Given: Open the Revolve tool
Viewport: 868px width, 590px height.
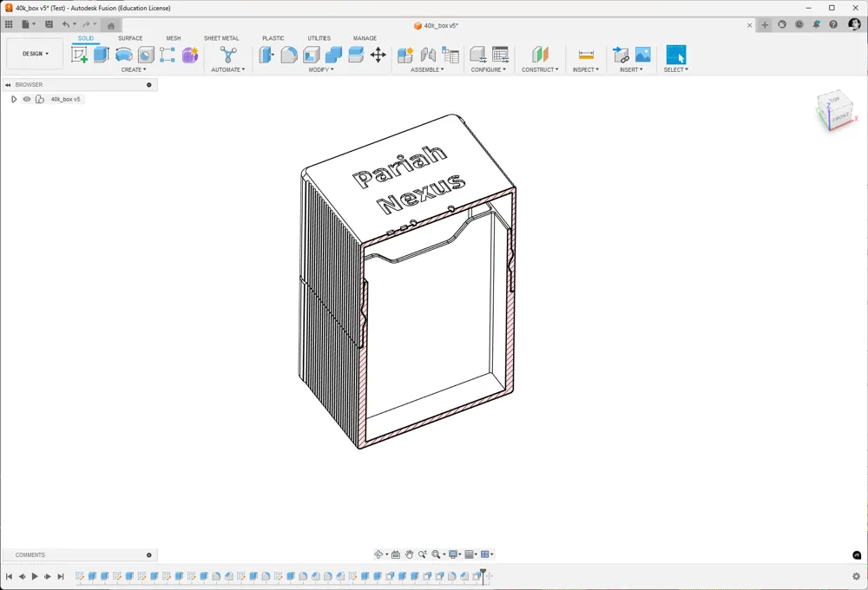Looking at the screenshot, I should (x=123, y=54).
